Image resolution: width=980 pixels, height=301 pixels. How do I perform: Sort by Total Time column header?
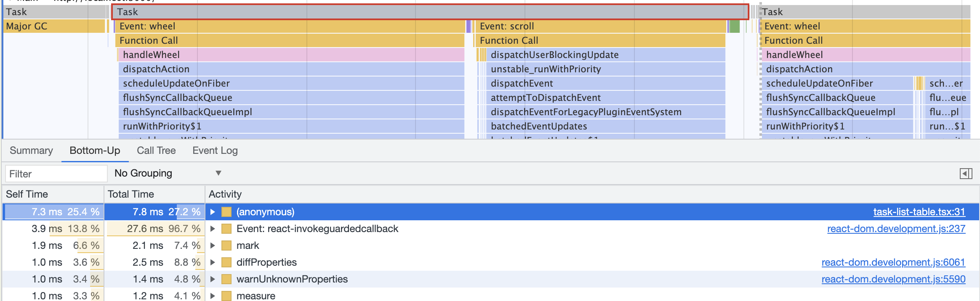click(x=131, y=194)
